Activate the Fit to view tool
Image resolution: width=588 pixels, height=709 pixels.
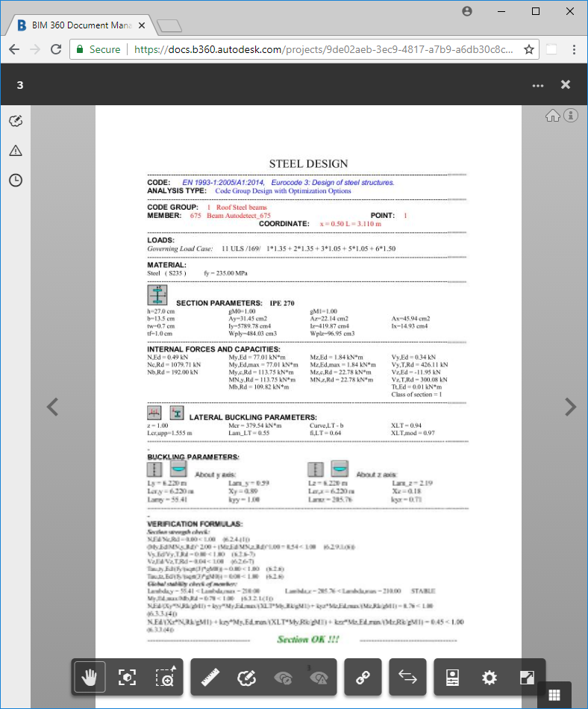127,678
